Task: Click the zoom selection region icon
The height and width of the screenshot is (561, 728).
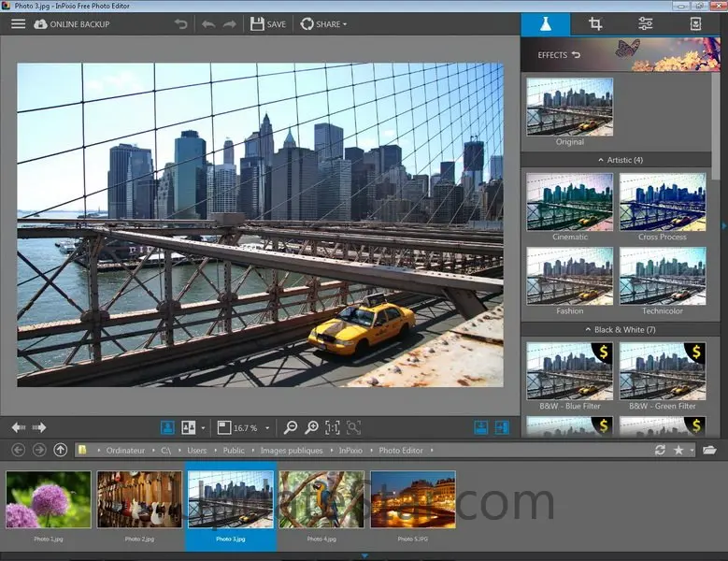Action: pyautogui.click(x=353, y=427)
